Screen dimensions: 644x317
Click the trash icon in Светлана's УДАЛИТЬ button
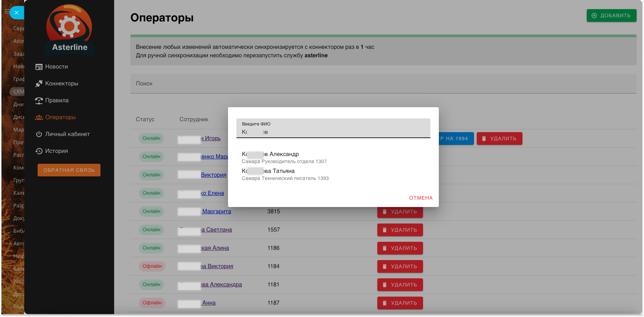(x=384, y=230)
